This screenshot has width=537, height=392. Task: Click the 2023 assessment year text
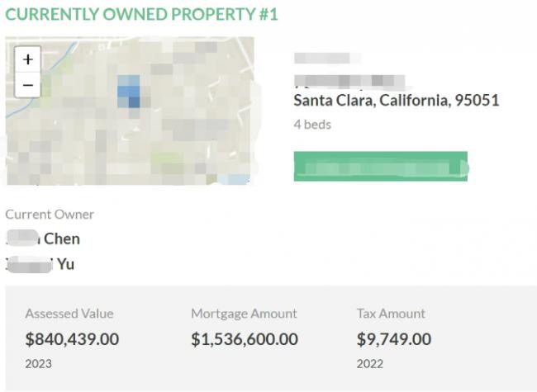click(38, 364)
